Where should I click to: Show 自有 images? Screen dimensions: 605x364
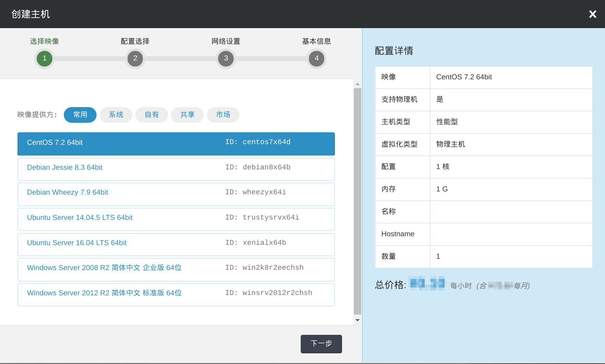(x=151, y=115)
